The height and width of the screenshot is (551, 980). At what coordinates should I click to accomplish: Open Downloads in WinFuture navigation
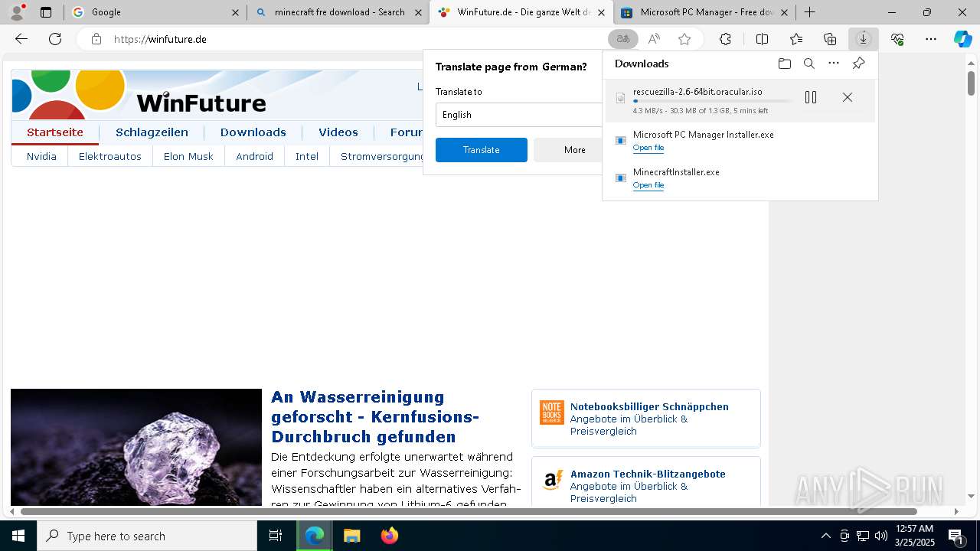[x=253, y=132]
